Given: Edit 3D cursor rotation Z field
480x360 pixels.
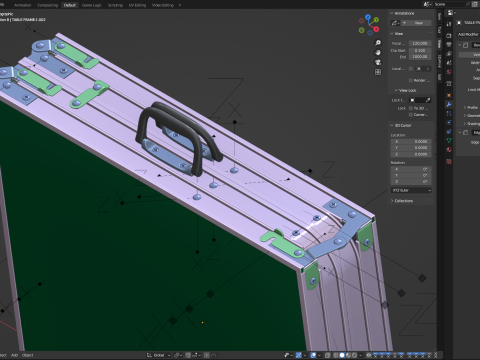Looking at the screenshot, I should 411,182.
